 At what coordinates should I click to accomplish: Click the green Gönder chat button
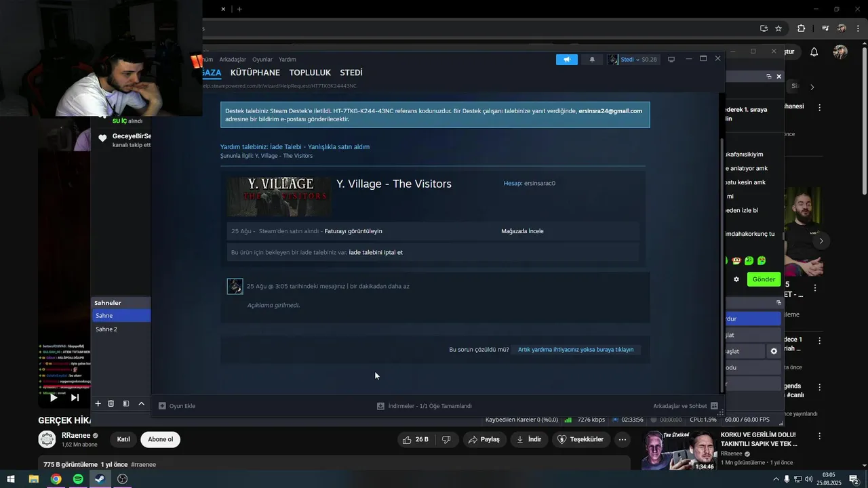pos(764,279)
